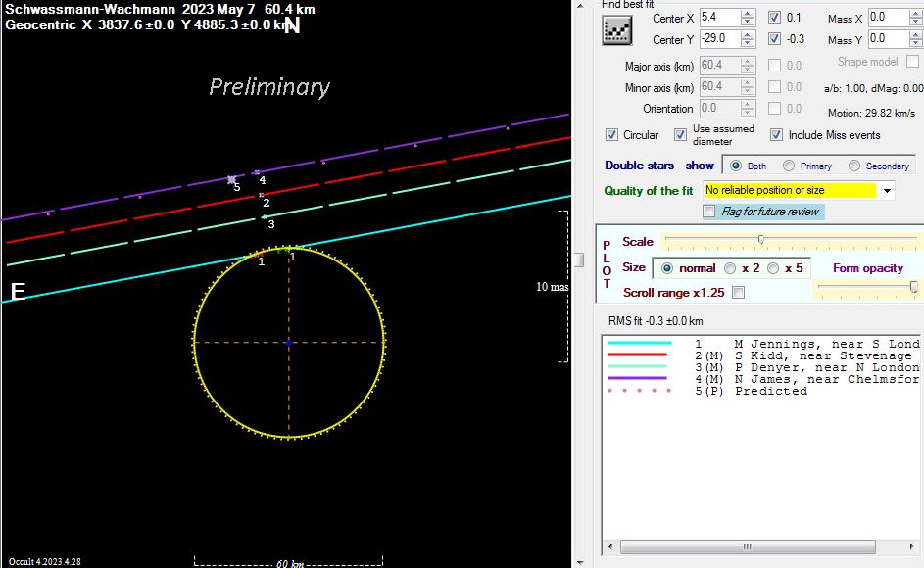The width and height of the screenshot is (924, 568).
Task: Open the Quality of the fit dropdown
Action: (x=887, y=190)
